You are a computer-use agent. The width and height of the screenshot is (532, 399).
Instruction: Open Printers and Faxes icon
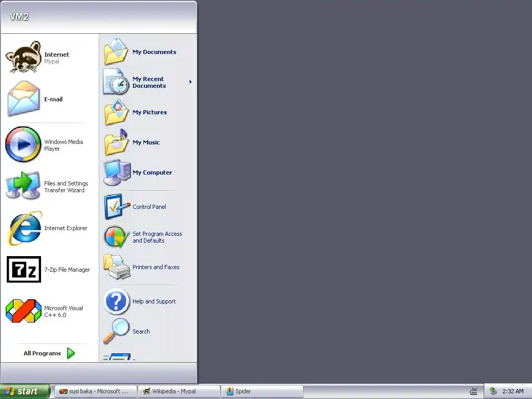pyautogui.click(x=117, y=267)
